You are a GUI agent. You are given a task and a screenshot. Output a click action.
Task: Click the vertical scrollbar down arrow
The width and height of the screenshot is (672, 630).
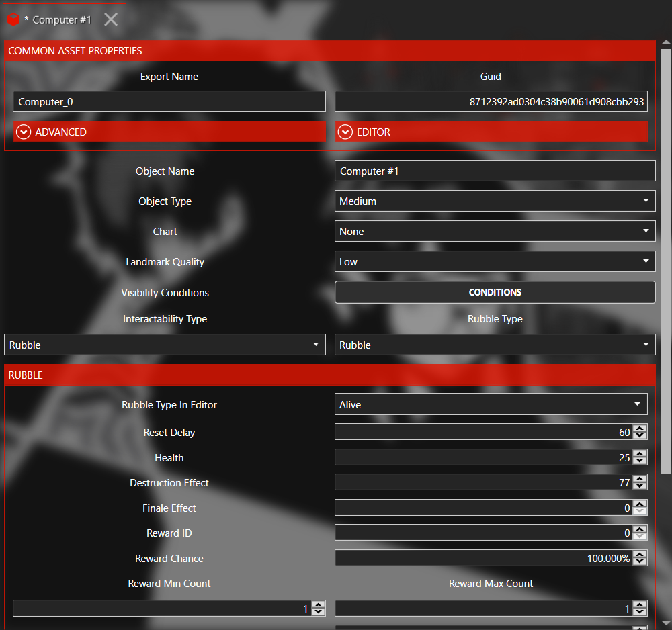666,623
